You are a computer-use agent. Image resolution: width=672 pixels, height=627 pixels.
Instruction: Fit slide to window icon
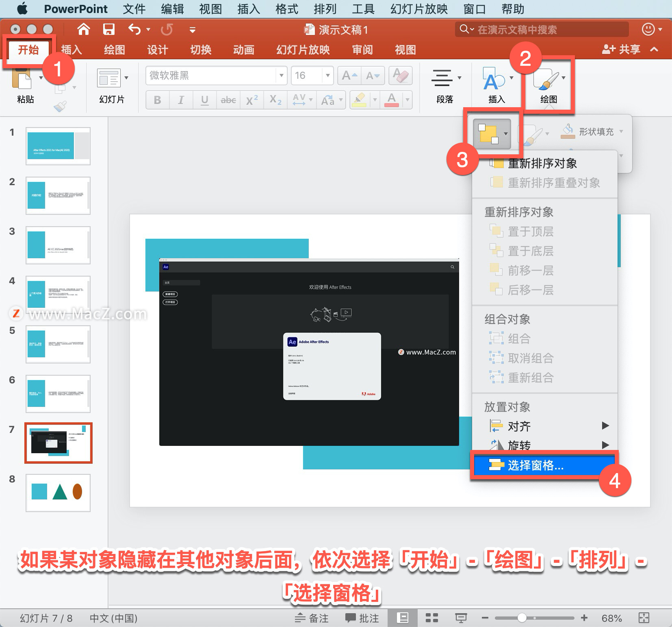pos(644,618)
